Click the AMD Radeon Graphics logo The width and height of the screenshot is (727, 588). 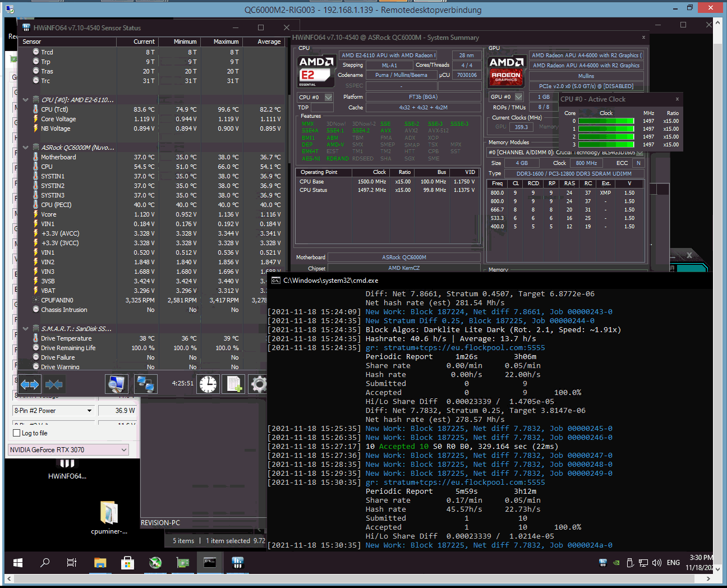[x=506, y=71]
